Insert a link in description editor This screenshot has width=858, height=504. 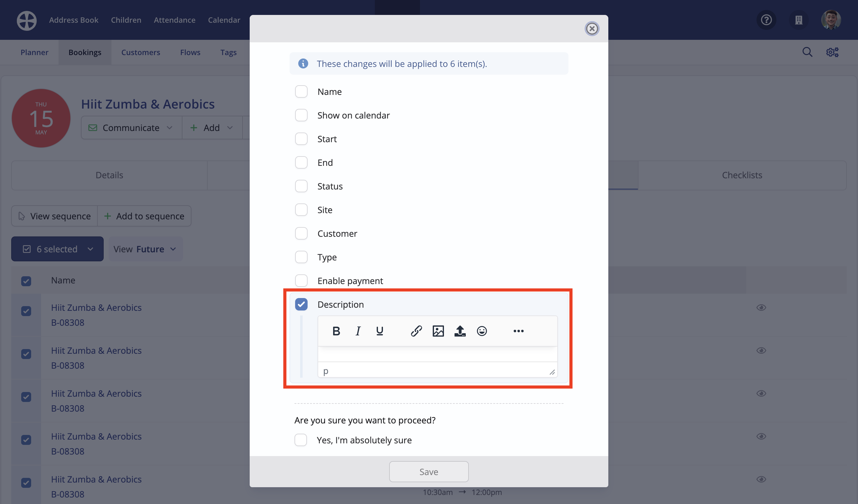pos(417,331)
